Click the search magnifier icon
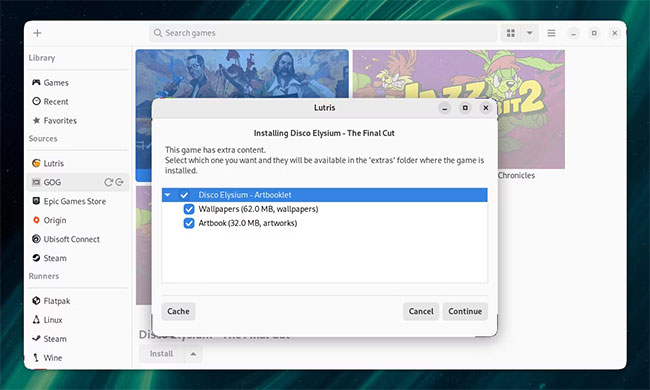This screenshot has height=390, width=650. click(x=158, y=33)
